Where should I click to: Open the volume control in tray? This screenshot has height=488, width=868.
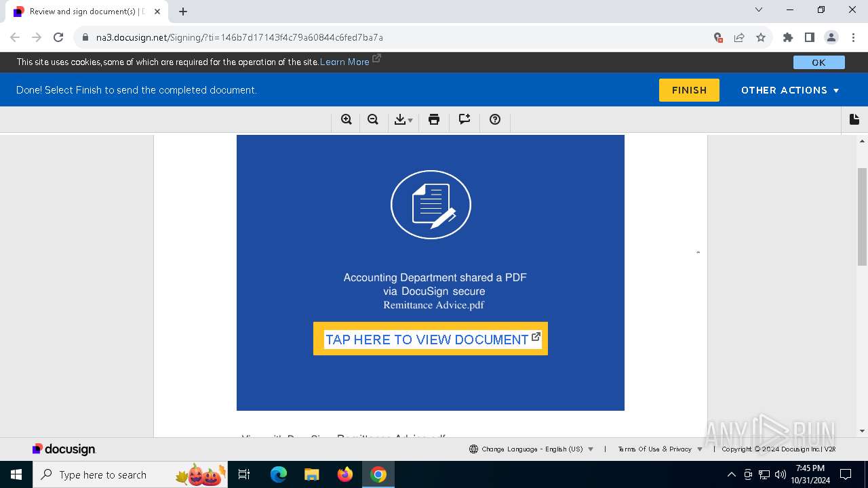click(x=781, y=474)
